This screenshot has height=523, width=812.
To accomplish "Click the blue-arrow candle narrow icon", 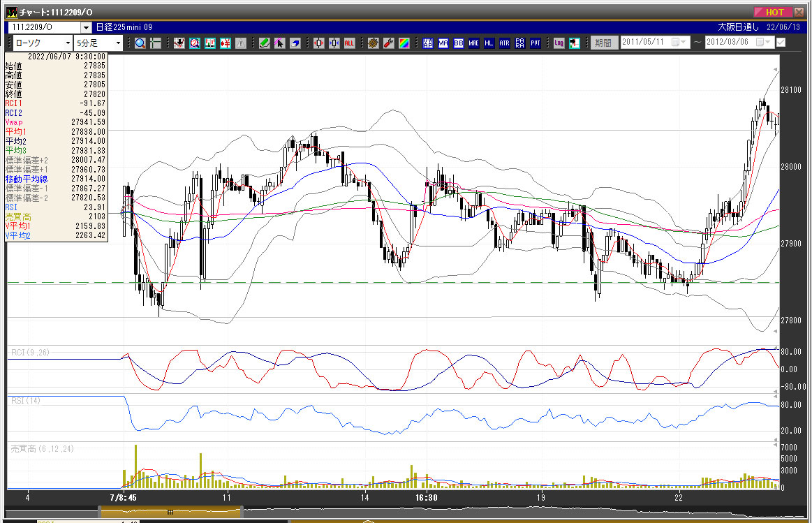I will pyautogui.click(x=334, y=43).
